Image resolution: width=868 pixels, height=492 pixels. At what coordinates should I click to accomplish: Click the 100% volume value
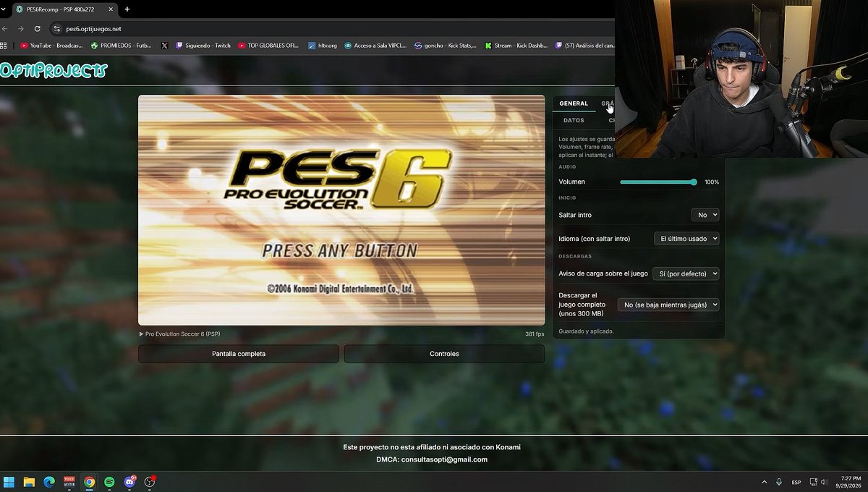(x=712, y=182)
